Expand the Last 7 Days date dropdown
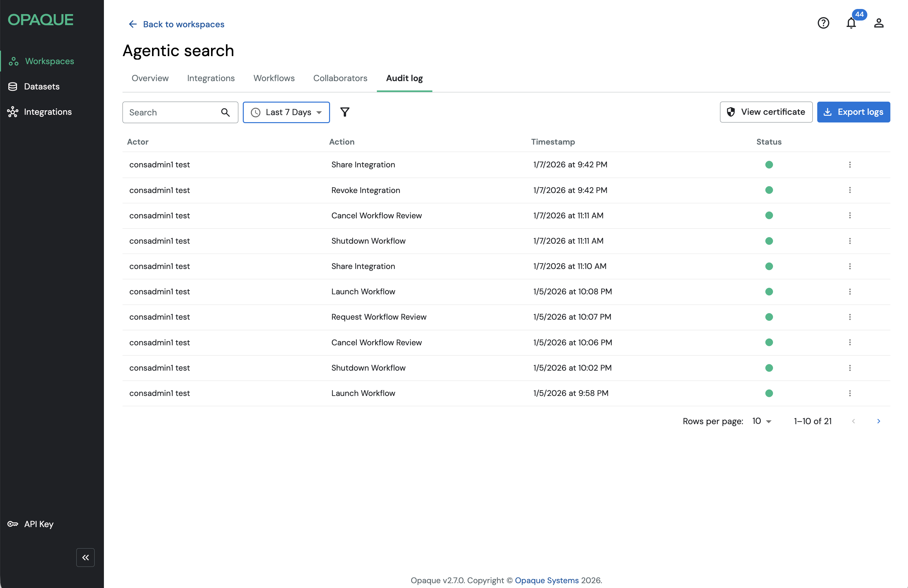 [x=286, y=113]
